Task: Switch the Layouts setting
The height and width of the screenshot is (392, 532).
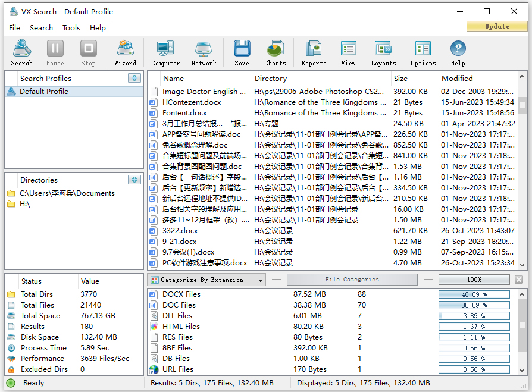Action: [383, 53]
